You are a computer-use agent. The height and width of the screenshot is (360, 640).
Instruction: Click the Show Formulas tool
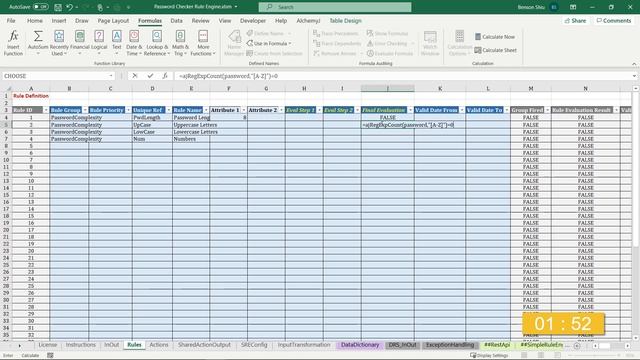tap(387, 33)
